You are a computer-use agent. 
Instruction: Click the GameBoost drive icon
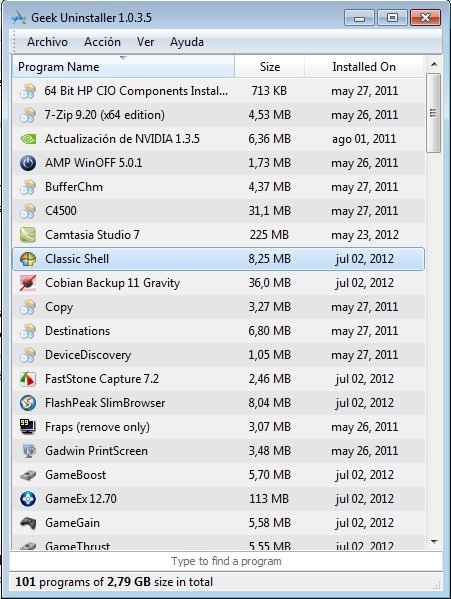click(28, 475)
